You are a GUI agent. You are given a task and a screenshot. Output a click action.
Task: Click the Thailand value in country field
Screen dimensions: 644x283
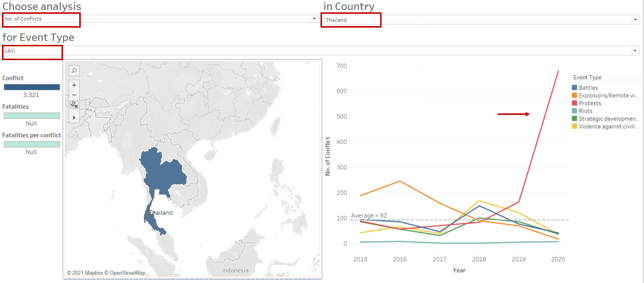[351, 20]
